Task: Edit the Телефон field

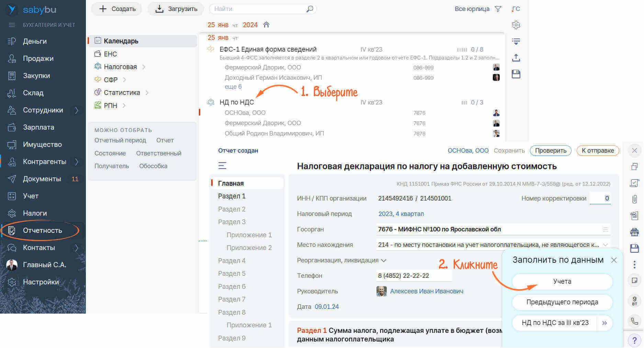Action: tap(414, 276)
